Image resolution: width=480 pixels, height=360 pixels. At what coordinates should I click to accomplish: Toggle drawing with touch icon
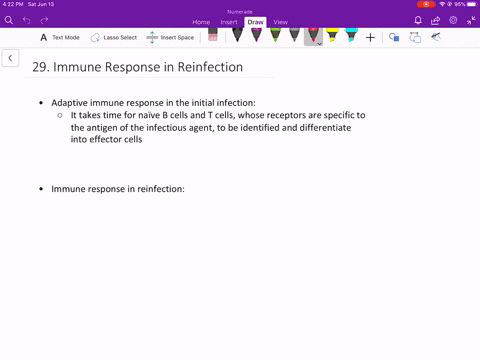[436, 37]
